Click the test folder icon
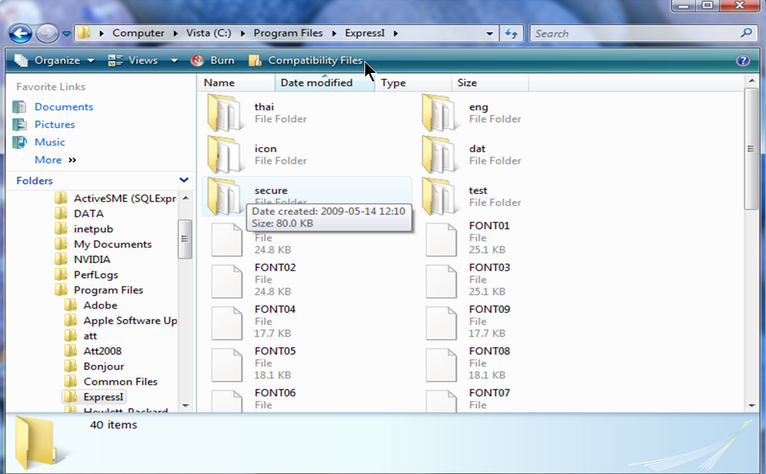This screenshot has height=474, width=766. [439, 196]
